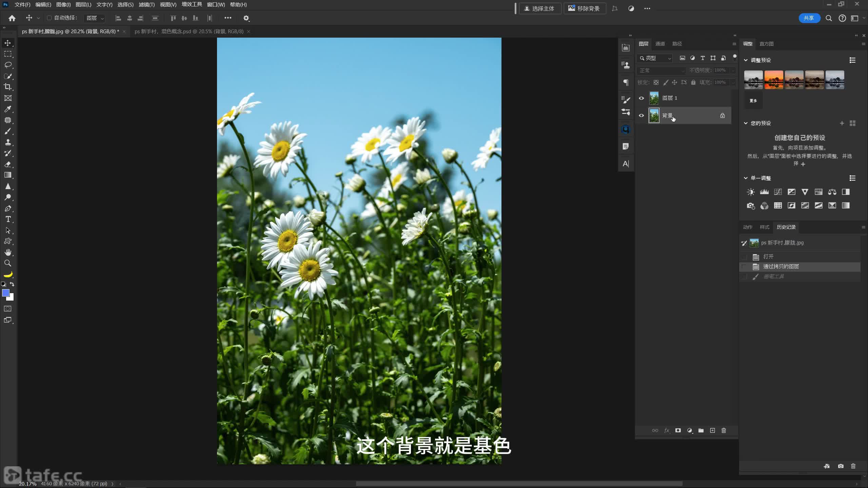This screenshot has height=488, width=868.
Task: Switch to the 通道 tab
Action: tap(660, 44)
